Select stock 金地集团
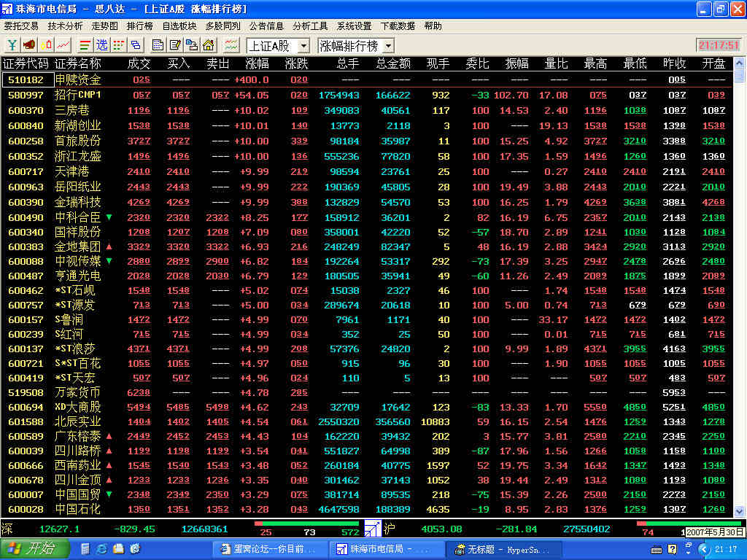 click(77, 246)
